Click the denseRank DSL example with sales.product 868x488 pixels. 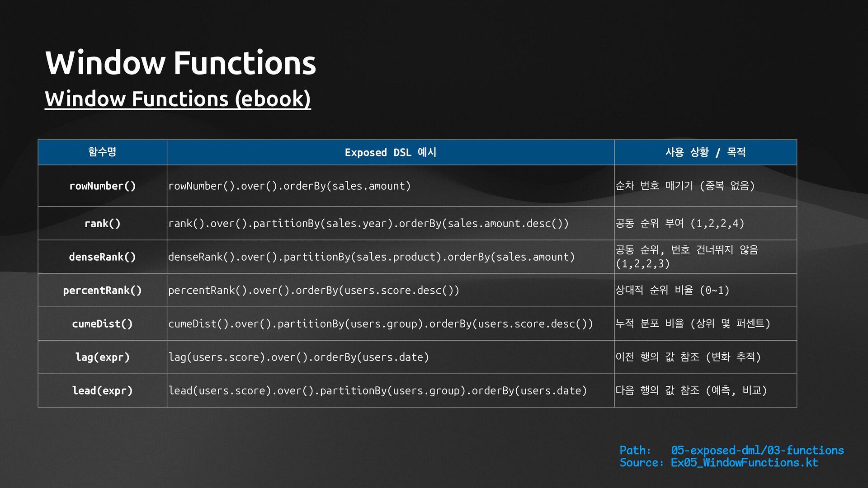(x=371, y=257)
